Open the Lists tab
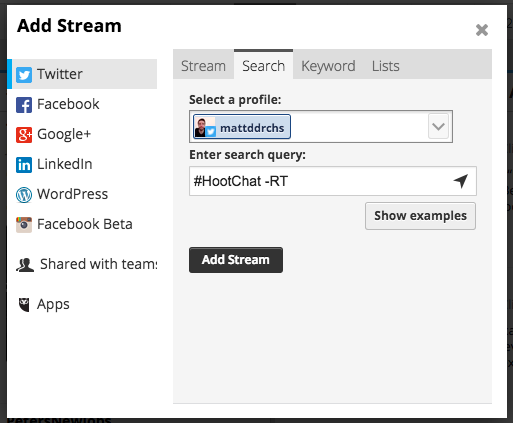 [386, 66]
